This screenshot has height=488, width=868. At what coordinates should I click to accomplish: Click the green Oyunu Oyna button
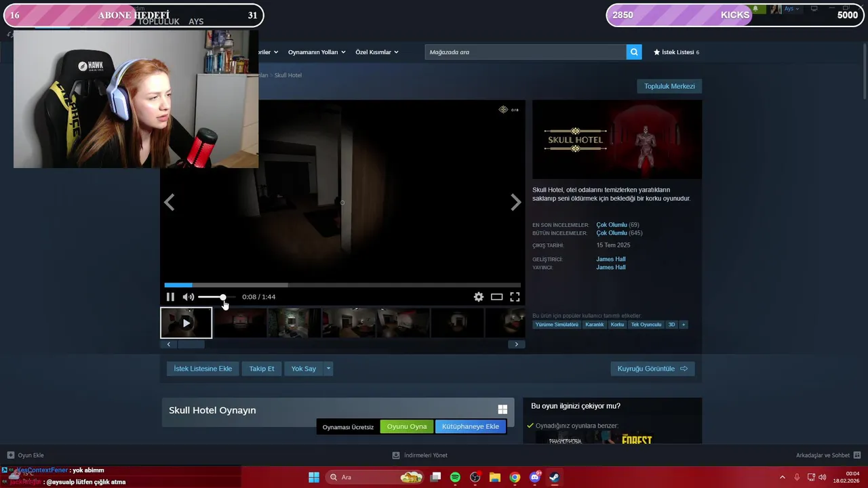407,426
